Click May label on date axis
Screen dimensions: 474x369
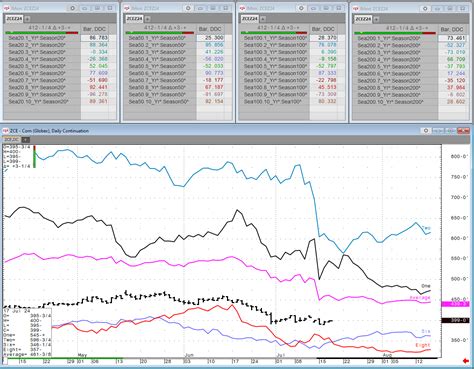tap(82, 355)
